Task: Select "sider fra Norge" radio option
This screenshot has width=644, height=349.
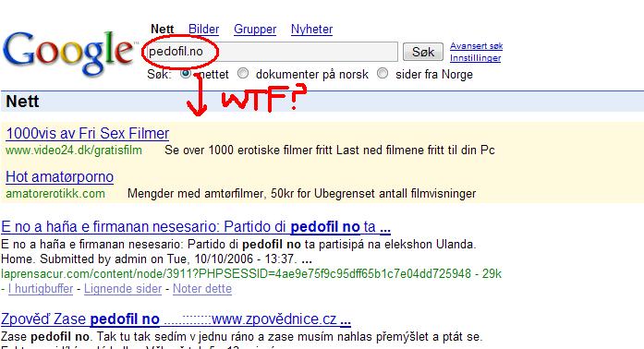Action: (383, 73)
